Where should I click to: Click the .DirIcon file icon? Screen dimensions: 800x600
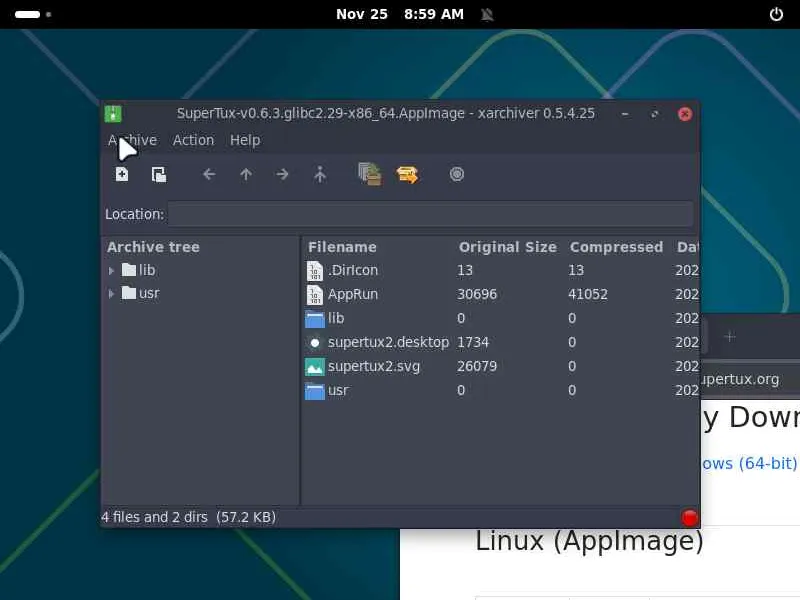[315, 270]
